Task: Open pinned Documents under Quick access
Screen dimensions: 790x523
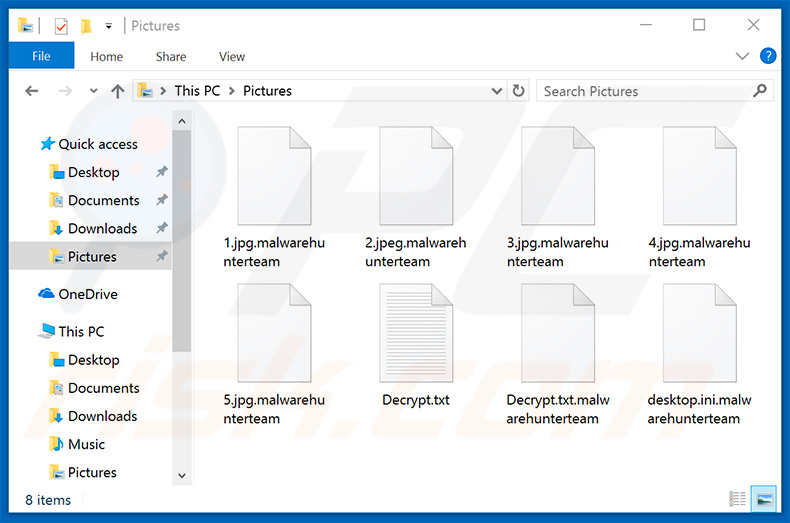Action: pos(94,201)
